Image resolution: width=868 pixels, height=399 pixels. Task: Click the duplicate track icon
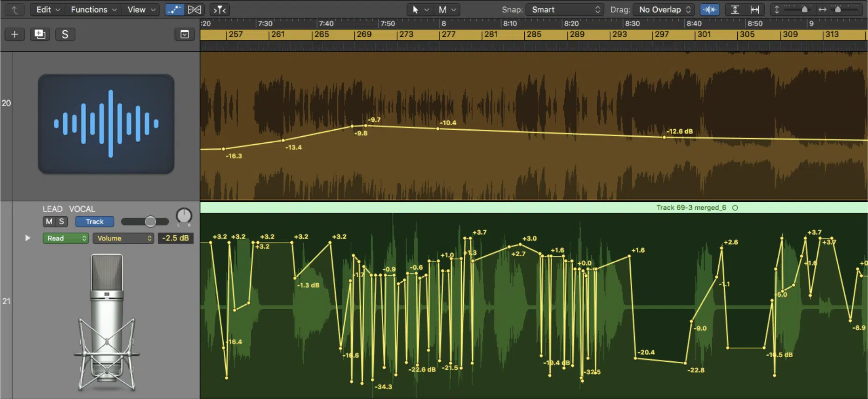tap(40, 34)
